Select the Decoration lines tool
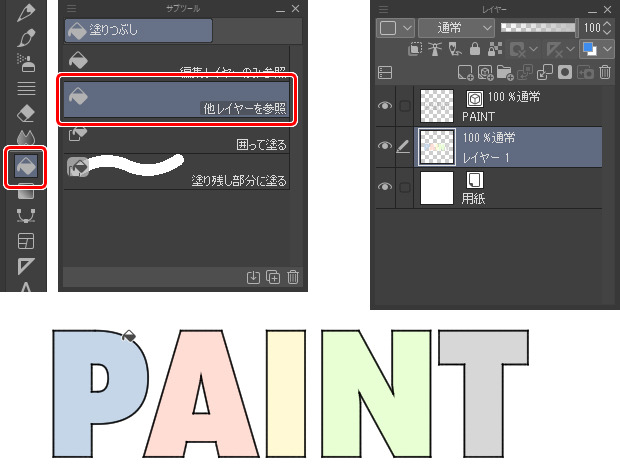Viewport: 620px width, 474px height. point(26,88)
